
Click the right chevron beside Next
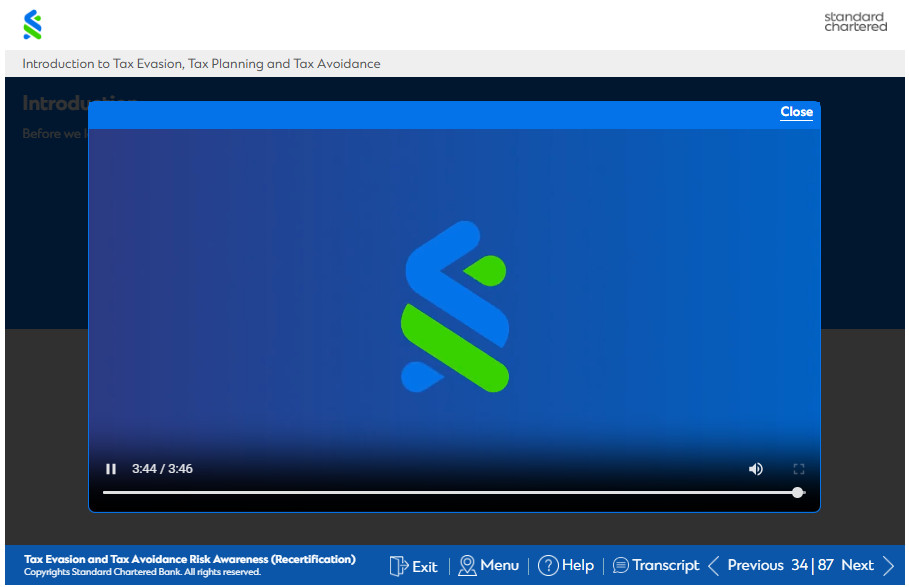click(x=888, y=566)
